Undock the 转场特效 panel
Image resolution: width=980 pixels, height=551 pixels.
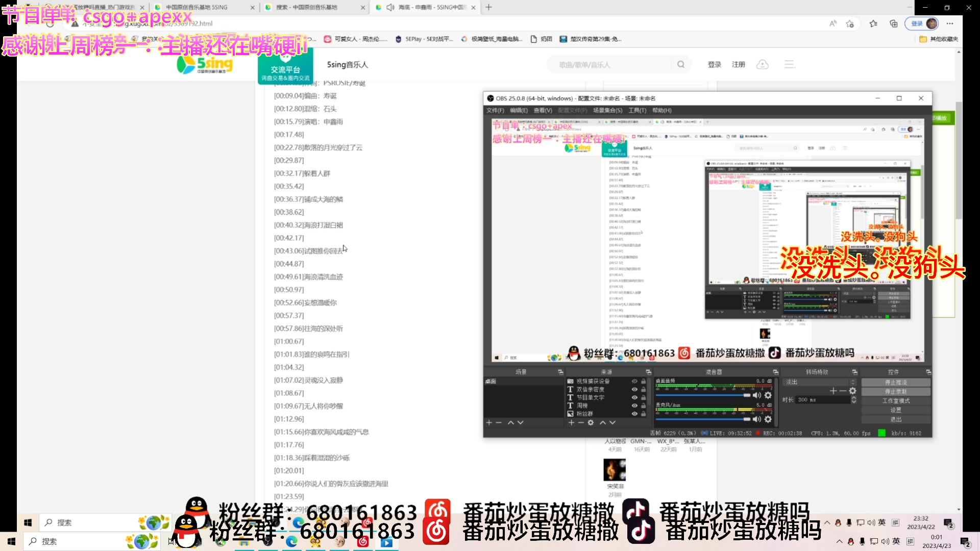tap(854, 372)
